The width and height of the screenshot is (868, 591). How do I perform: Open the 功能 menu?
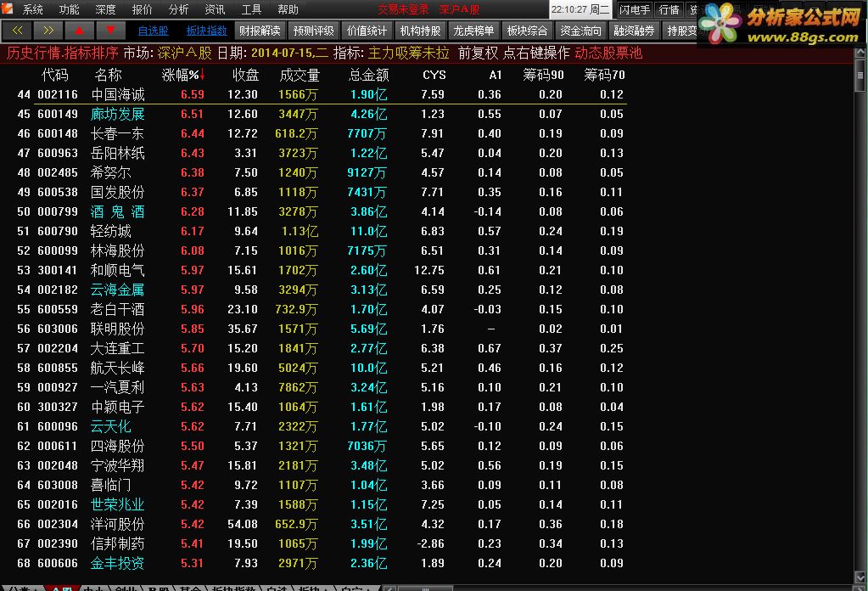coord(69,9)
